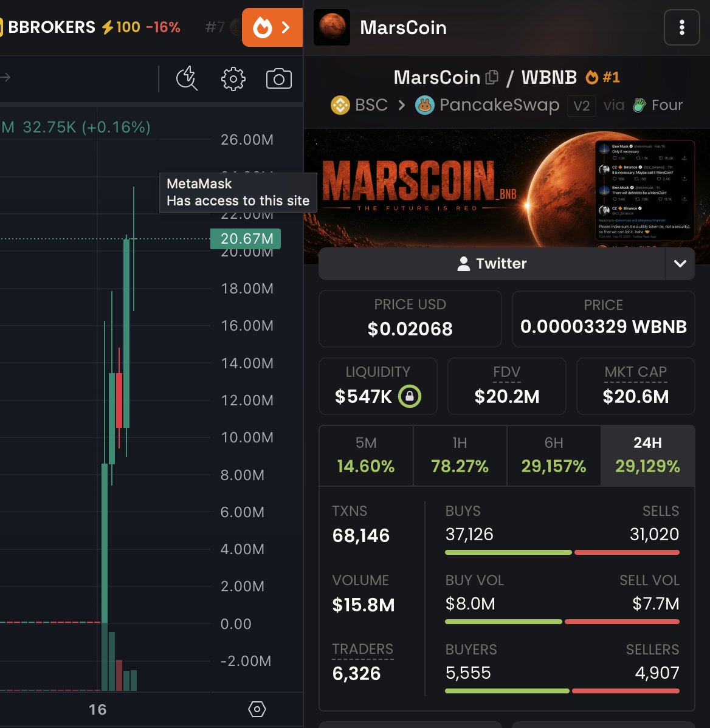Open the indicator quick search icon
710x728 pixels.
pos(187,78)
